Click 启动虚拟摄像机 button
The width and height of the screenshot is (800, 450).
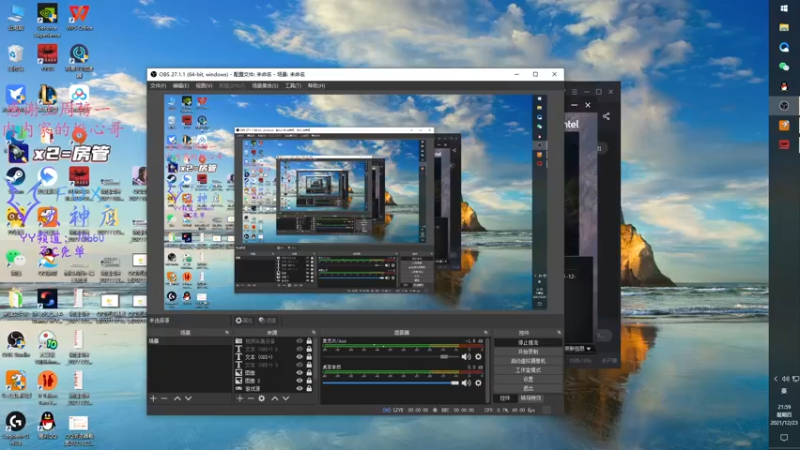coord(528,361)
